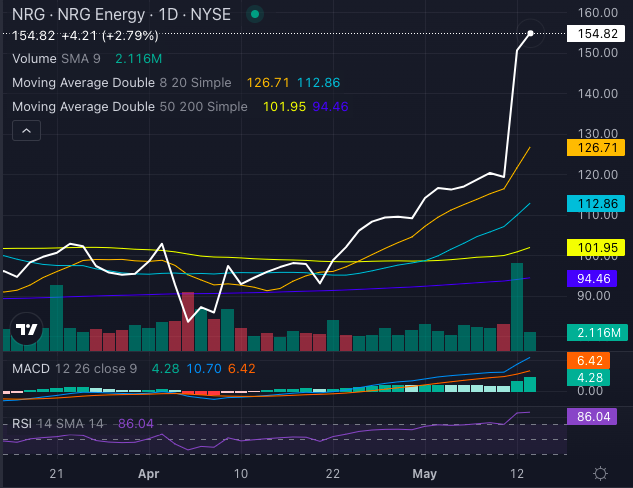Click the 130.00 price scale value

[x=598, y=134]
